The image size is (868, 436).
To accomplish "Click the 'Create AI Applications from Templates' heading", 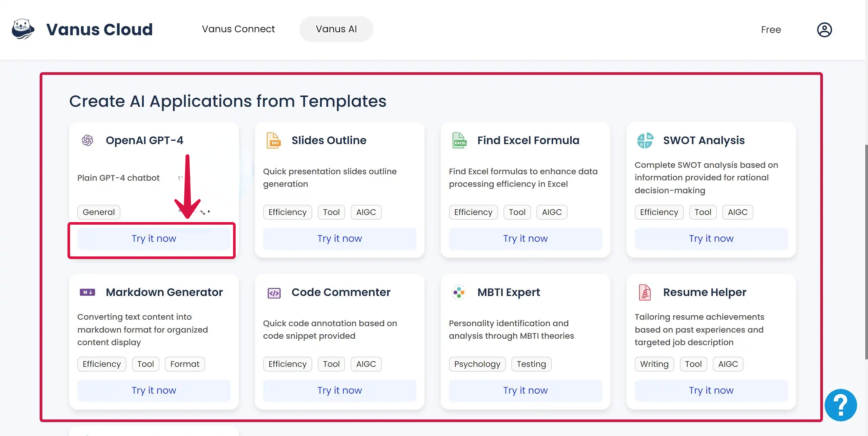I will pos(228,101).
